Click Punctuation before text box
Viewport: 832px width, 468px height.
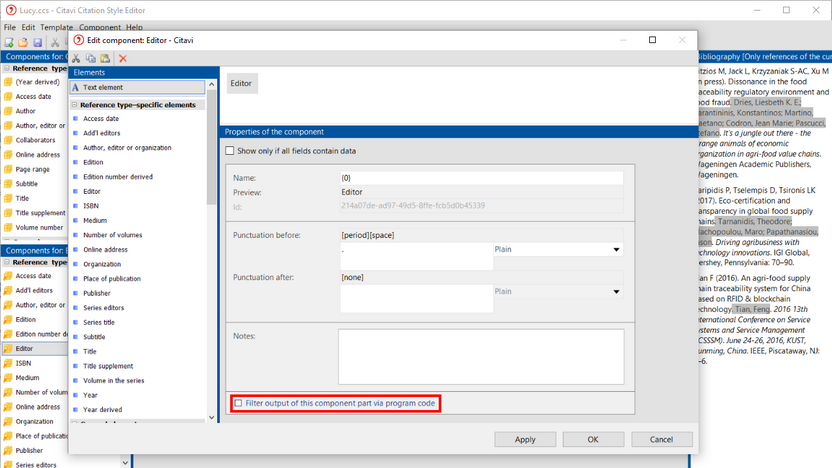point(417,256)
